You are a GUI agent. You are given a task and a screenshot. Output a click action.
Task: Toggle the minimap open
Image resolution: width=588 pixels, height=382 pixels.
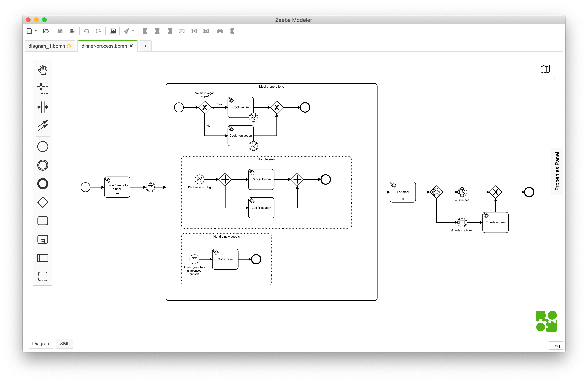pos(545,69)
